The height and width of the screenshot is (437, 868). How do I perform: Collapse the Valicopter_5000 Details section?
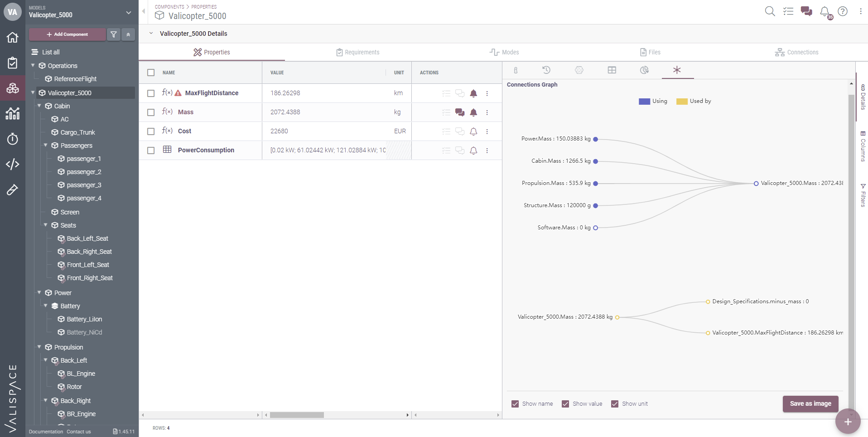tap(150, 33)
